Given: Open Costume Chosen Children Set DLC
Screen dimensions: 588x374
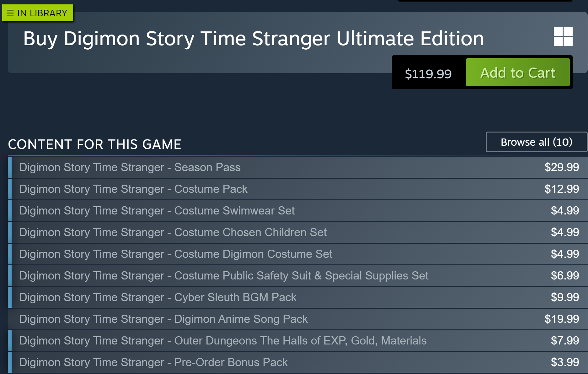Looking at the screenshot, I should coord(173,232).
